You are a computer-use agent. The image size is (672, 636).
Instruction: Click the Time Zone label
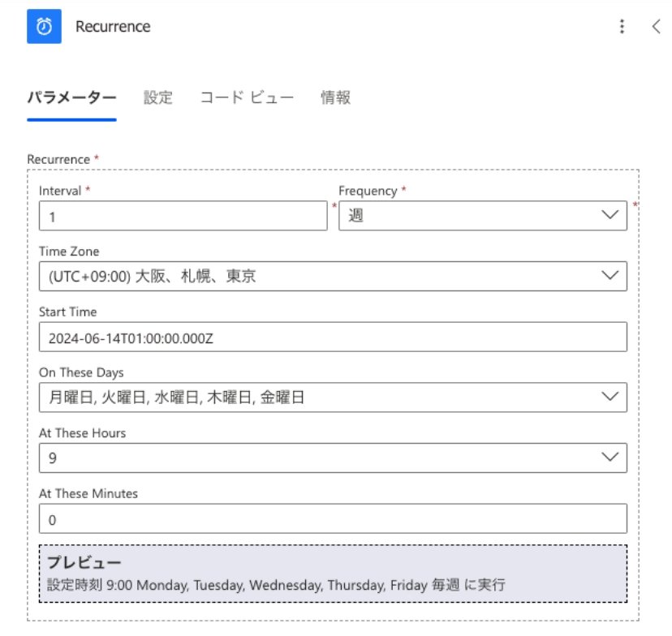tap(69, 251)
